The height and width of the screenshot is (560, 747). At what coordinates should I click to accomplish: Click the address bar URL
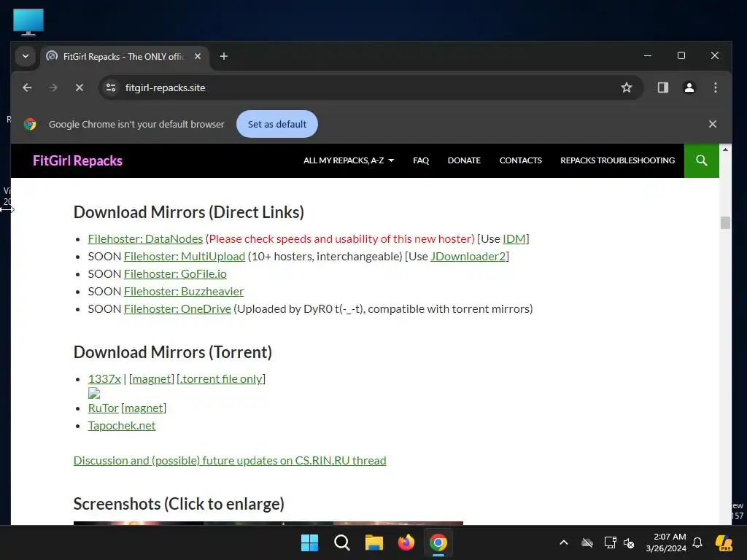pyautogui.click(x=166, y=87)
